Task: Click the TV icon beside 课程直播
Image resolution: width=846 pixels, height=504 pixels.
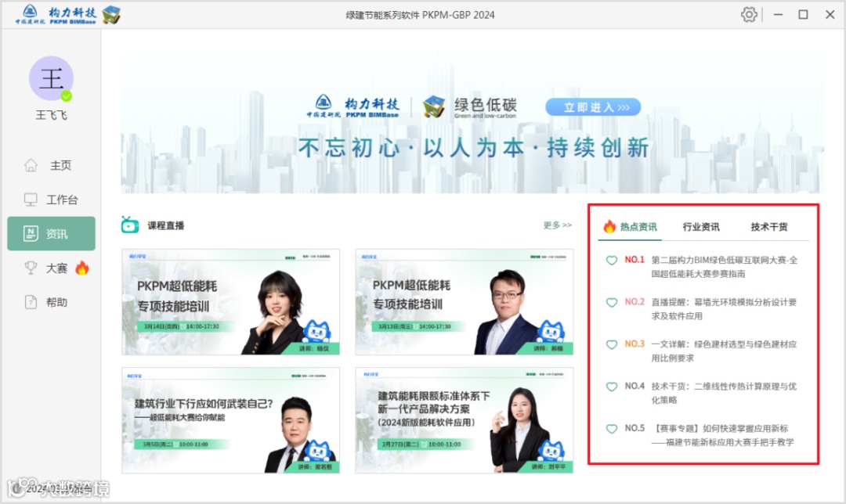Action: 130,225
